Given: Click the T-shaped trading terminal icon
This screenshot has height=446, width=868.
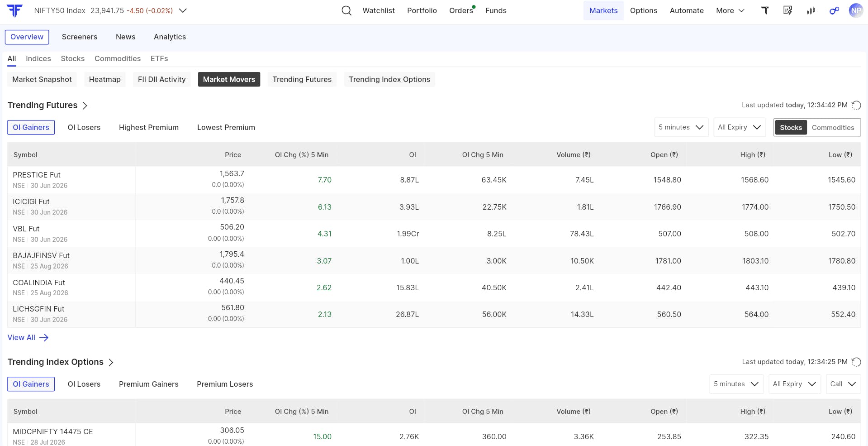Looking at the screenshot, I should [x=765, y=10].
